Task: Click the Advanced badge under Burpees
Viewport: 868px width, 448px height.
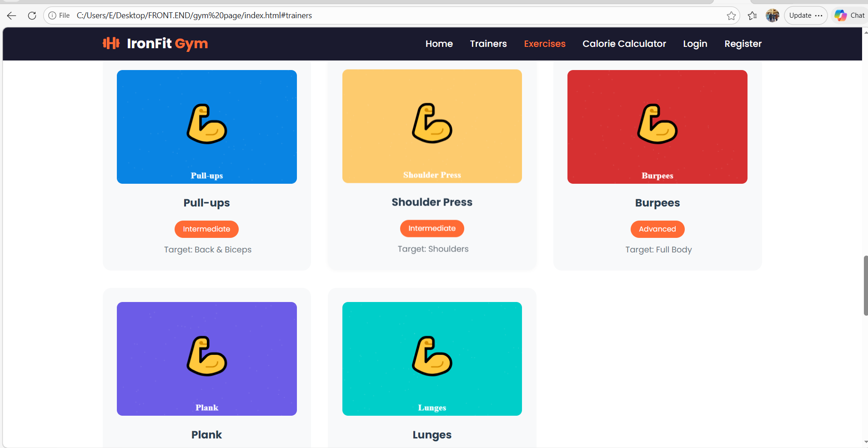Action: pos(657,229)
